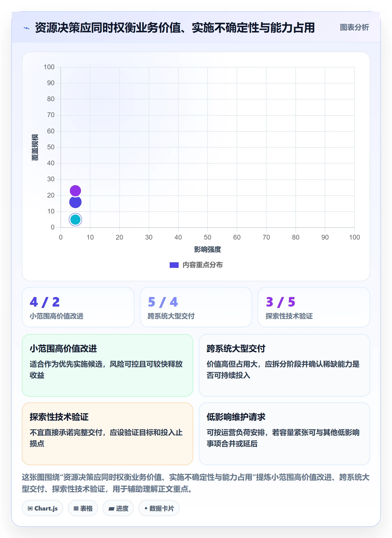The height and width of the screenshot is (538, 392).
Task: Click the 跨系统大型交付 description card heading
Action: pyautogui.click(x=236, y=349)
